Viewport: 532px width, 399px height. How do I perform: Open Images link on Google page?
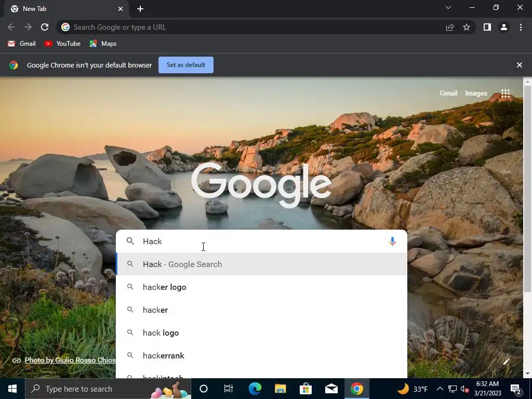click(476, 94)
